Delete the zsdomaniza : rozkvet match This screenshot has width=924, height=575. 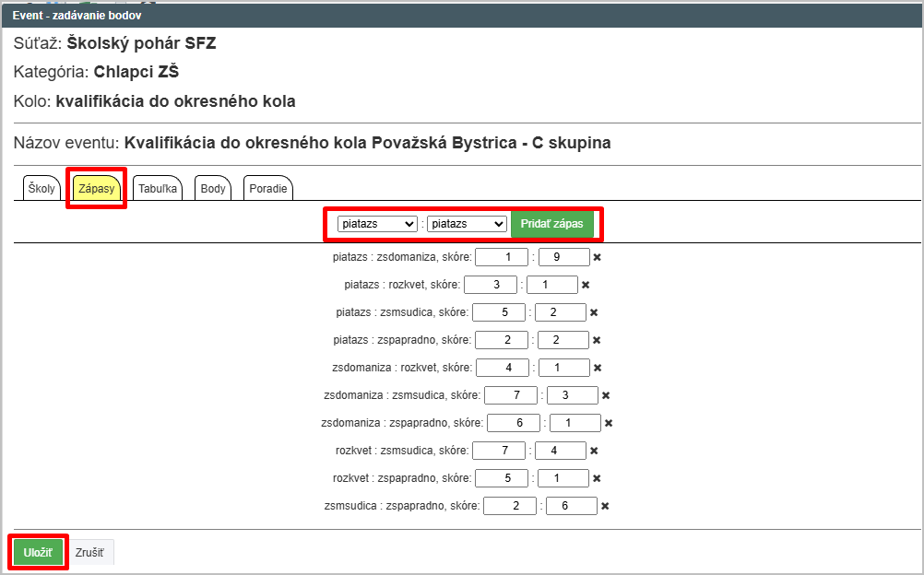(x=598, y=368)
